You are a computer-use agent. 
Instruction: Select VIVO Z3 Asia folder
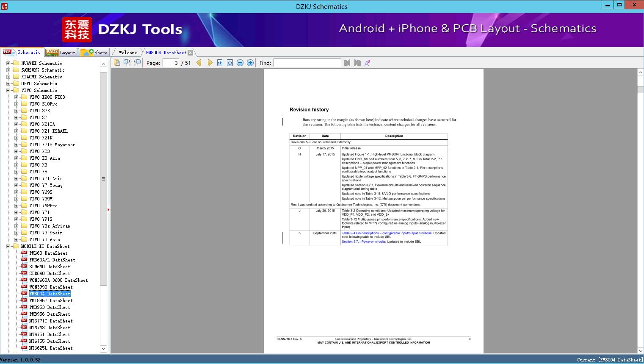tap(44, 158)
